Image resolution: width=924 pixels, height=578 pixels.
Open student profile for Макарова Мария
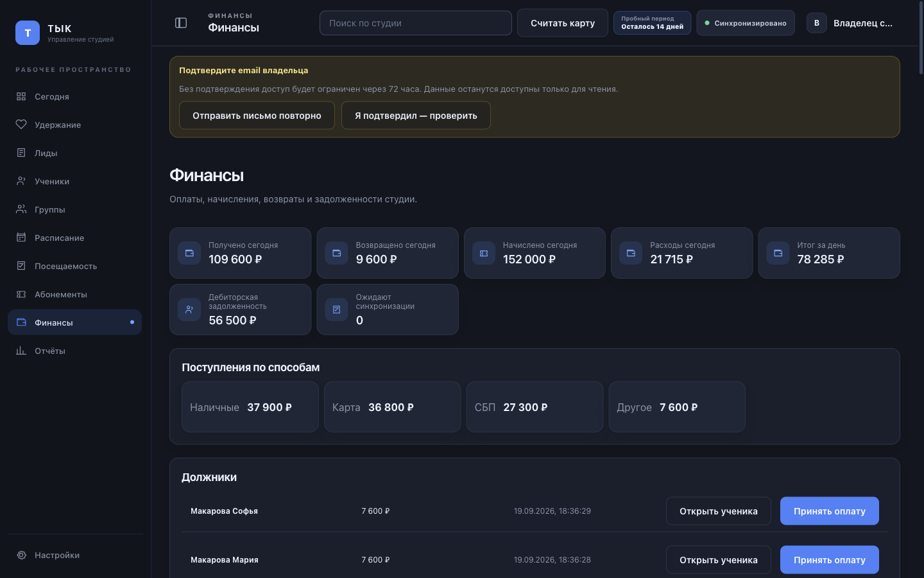[719, 560]
